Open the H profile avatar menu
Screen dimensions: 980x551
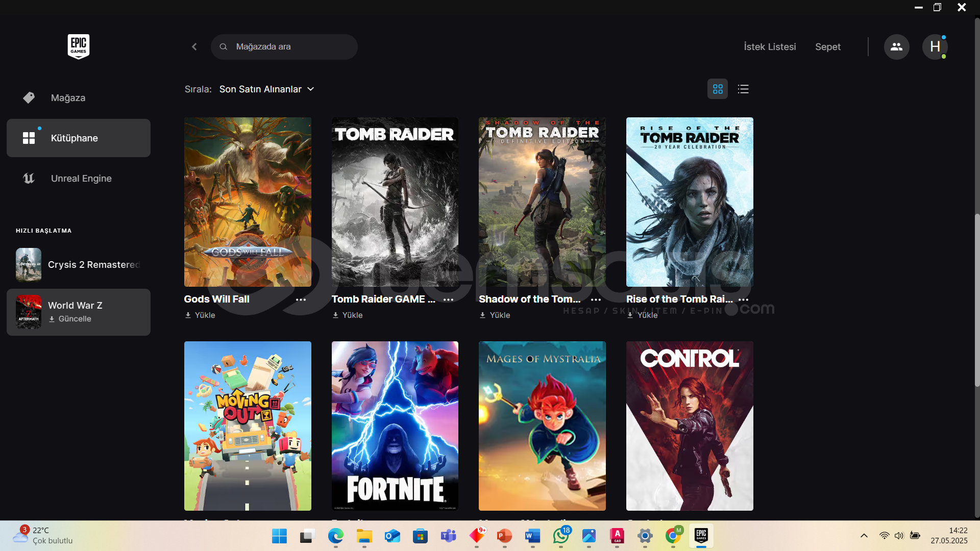[935, 47]
